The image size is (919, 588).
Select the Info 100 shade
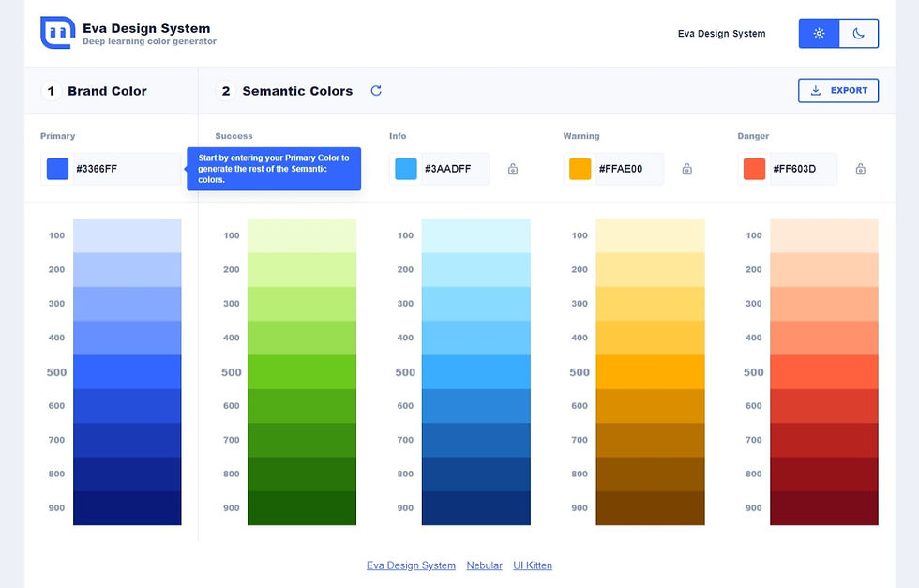point(476,235)
